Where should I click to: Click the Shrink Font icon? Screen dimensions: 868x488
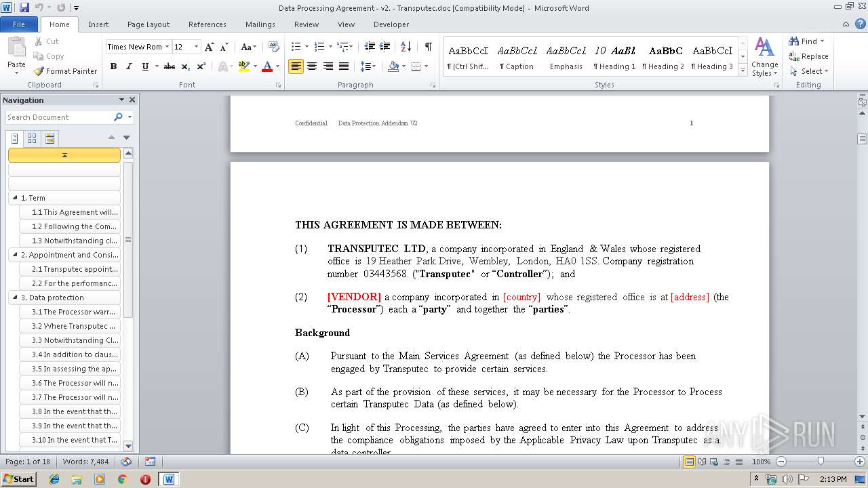point(225,47)
